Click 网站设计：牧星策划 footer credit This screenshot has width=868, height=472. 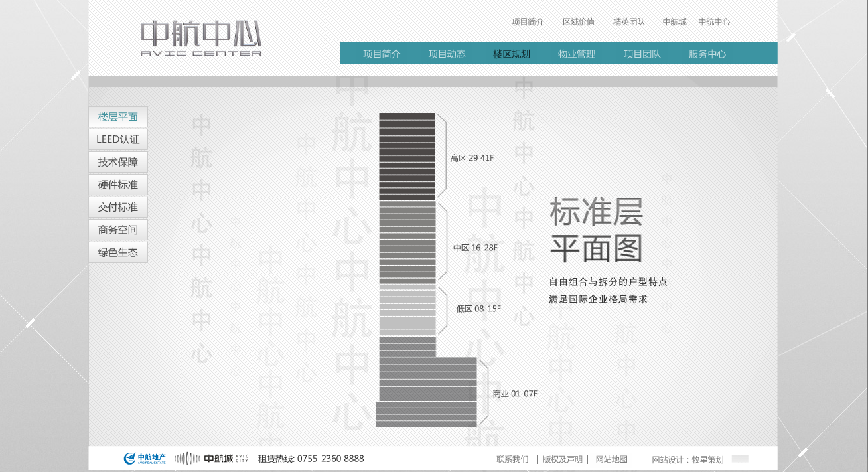(687, 459)
